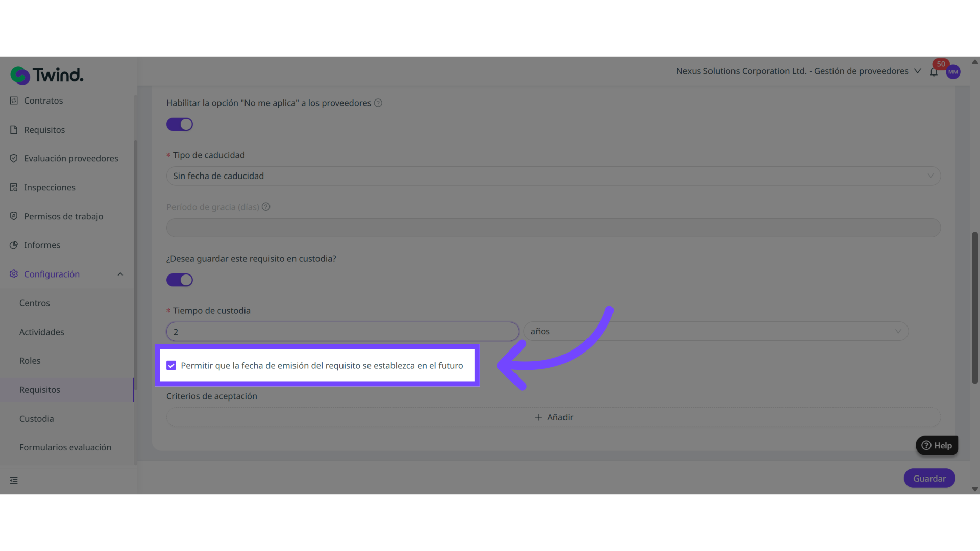
Task: Show help tooltip for Período de gracia
Action: click(x=266, y=207)
